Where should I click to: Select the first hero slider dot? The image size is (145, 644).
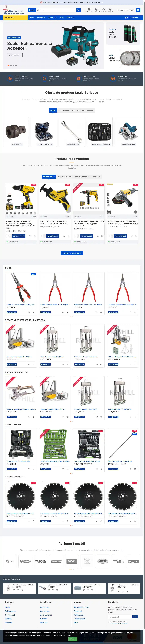(x=8, y=65)
